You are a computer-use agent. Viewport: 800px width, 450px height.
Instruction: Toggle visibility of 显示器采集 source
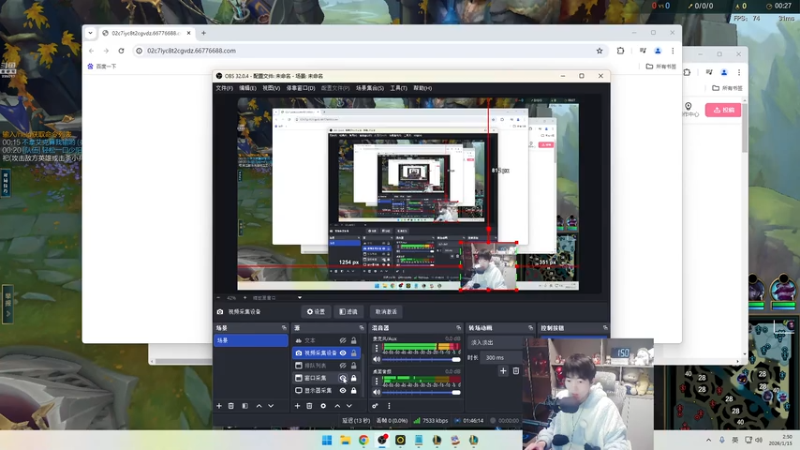click(343, 391)
